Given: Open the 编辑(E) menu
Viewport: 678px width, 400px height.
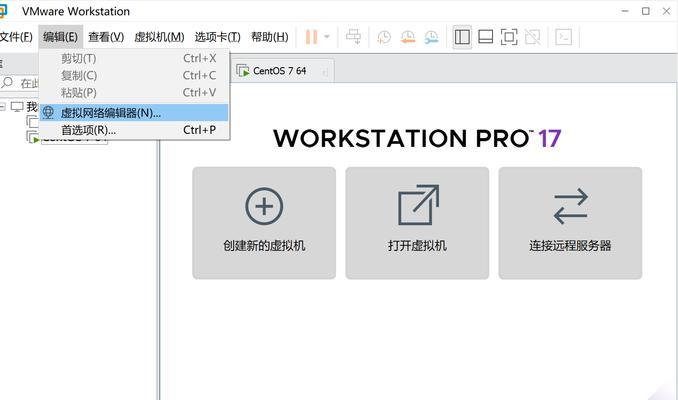Looking at the screenshot, I should pos(60,37).
